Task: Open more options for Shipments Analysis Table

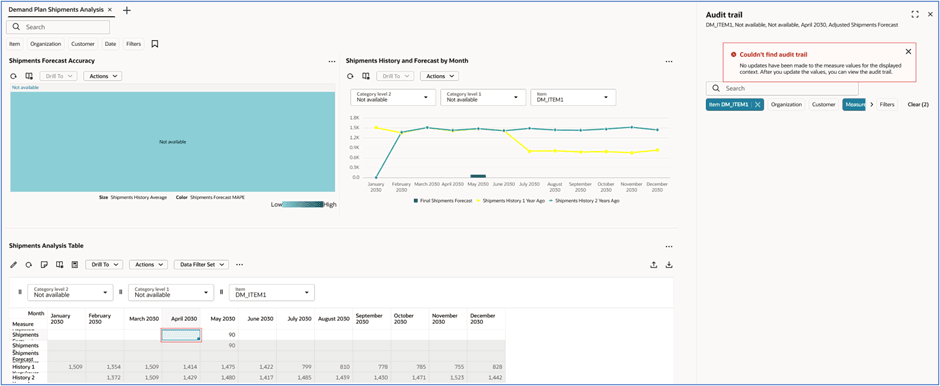Action: (x=669, y=246)
